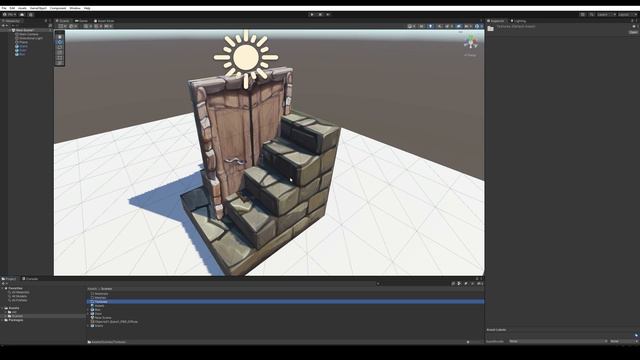Lock the Inspector panel
Image resolution: width=640 pixels, height=360 pixels.
(632, 21)
